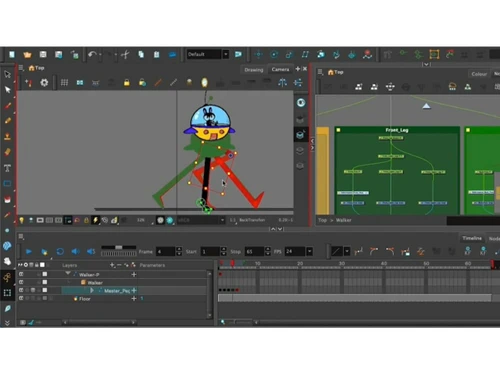Click the Play button in Timeline
Screen dimensions: 500x375
coord(29,252)
